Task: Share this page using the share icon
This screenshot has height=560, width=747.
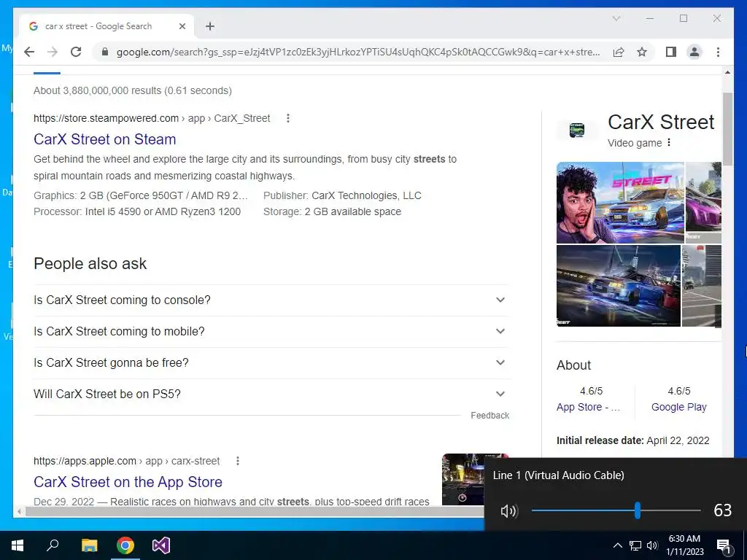Action: tap(619, 52)
